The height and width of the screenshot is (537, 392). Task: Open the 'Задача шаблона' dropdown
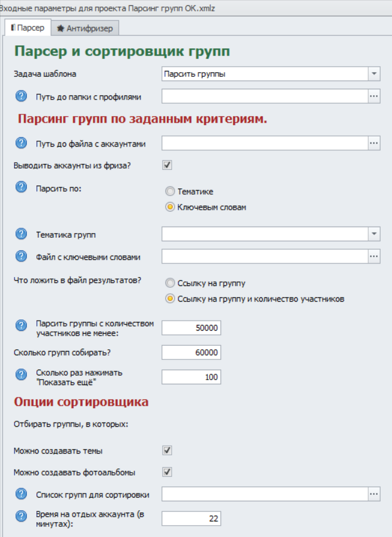click(x=375, y=73)
